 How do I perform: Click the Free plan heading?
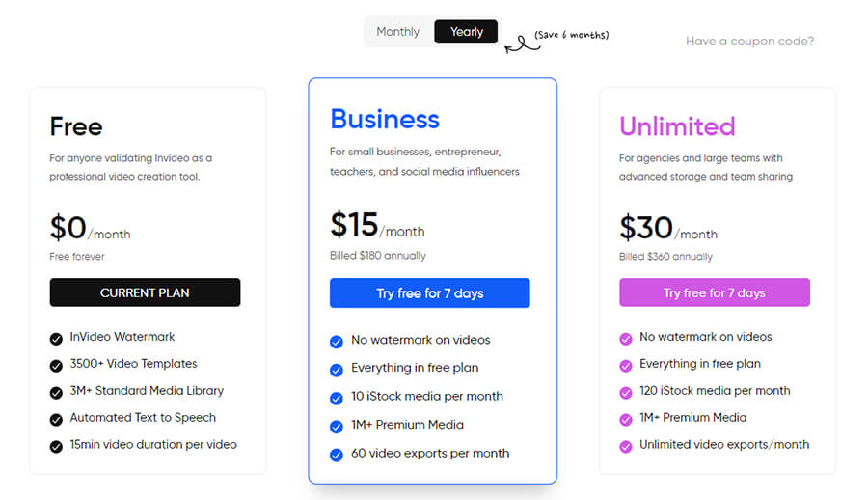tap(75, 126)
